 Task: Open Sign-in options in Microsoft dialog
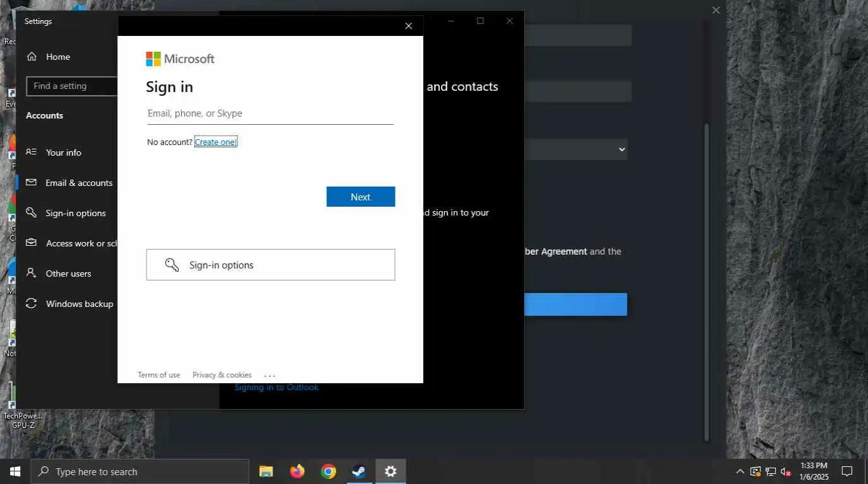click(271, 265)
